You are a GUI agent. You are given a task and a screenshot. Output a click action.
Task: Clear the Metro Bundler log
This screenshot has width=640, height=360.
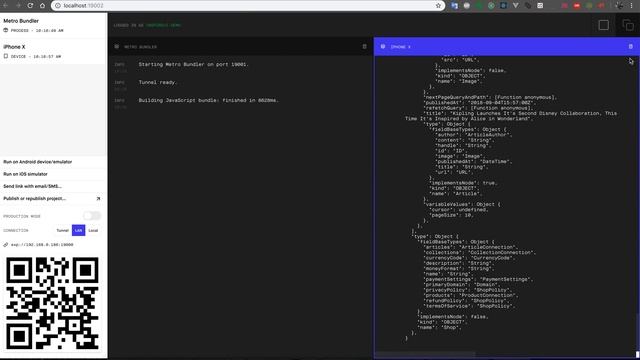click(x=364, y=47)
